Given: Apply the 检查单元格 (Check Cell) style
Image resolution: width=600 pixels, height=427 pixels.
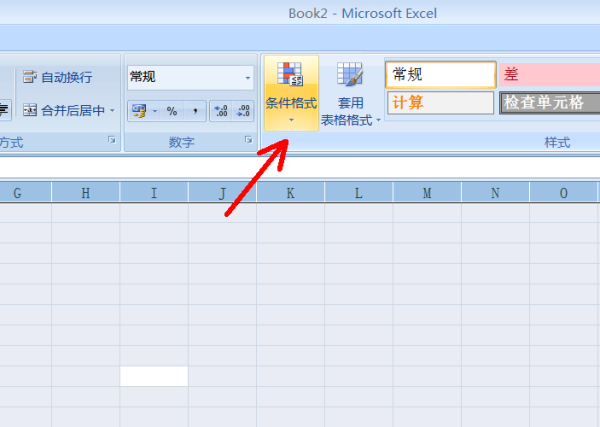Looking at the screenshot, I should [x=549, y=102].
